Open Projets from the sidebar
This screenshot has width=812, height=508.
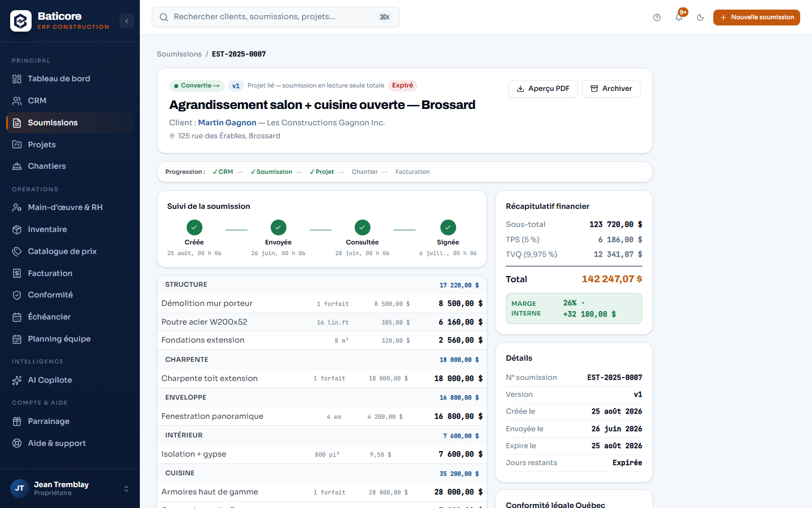click(70, 144)
